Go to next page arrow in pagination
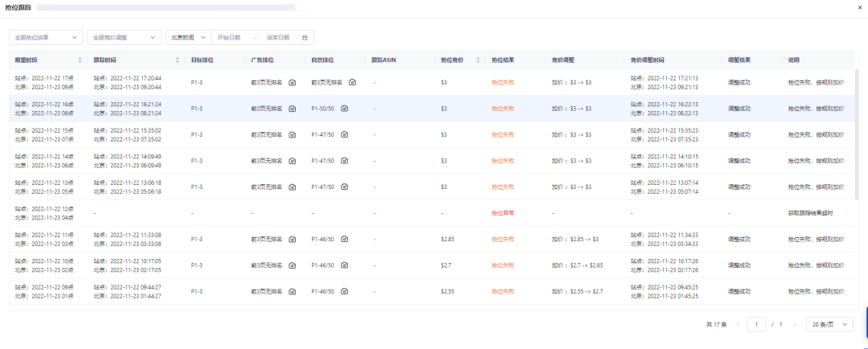 pyautogui.click(x=795, y=324)
